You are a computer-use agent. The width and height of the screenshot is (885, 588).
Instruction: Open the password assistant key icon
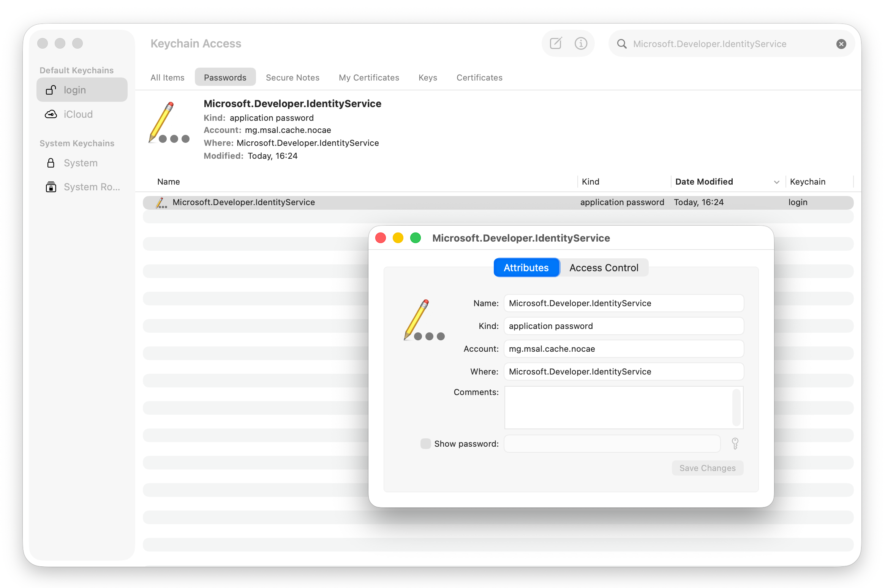735,444
